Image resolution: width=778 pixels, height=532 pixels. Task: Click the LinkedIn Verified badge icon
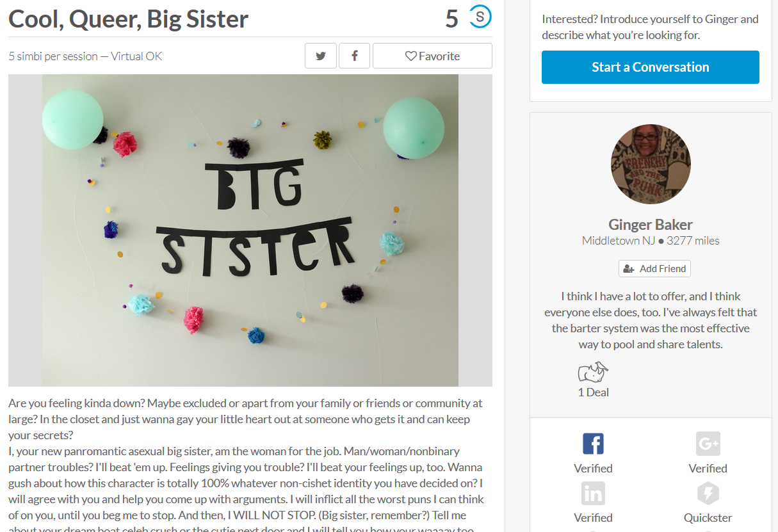click(x=593, y=494)
